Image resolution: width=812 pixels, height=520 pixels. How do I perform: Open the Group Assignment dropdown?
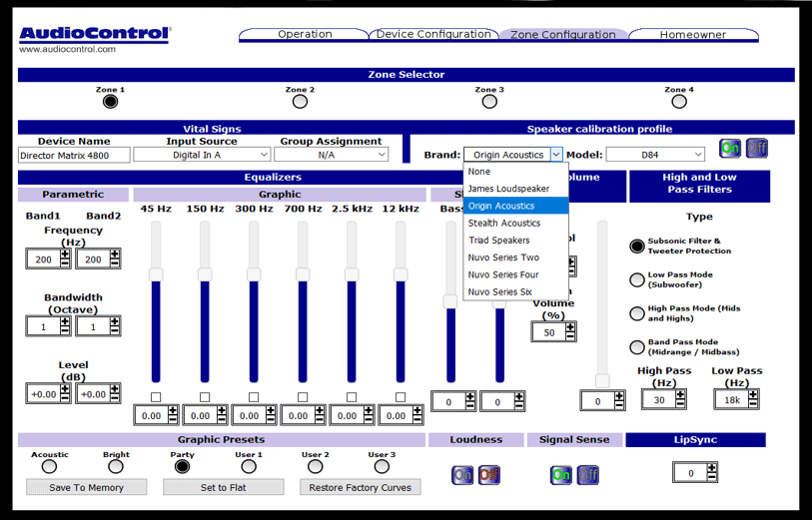(x=331, y=155)
